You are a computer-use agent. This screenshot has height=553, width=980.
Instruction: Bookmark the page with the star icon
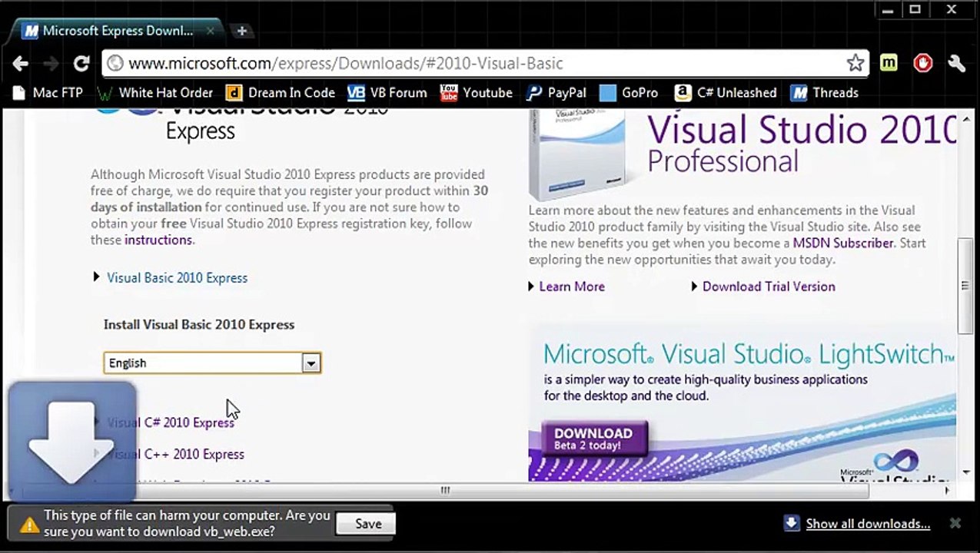point(855,64)
